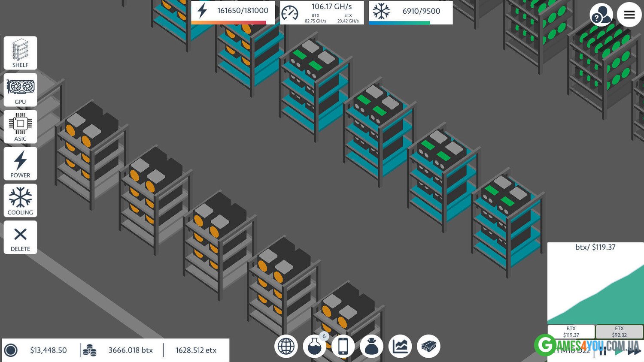
Task: Open the warehouse building icon
Action: point(428,346)
